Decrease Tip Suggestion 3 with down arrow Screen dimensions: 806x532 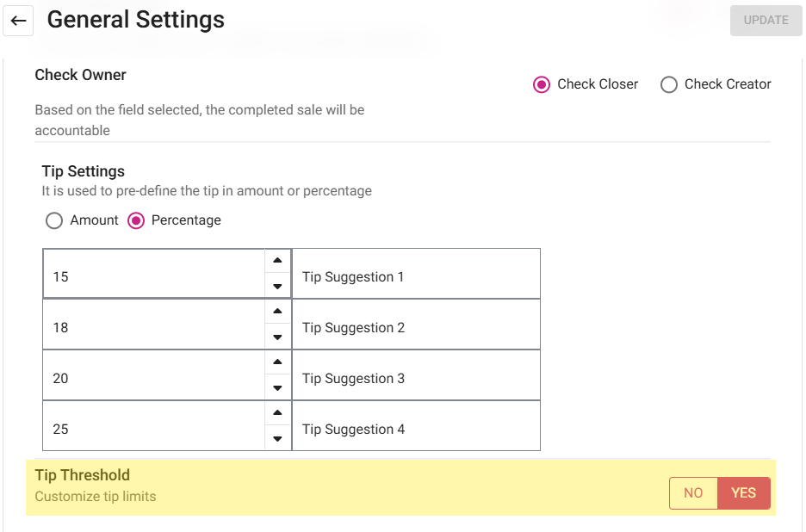tap(277, 388)
